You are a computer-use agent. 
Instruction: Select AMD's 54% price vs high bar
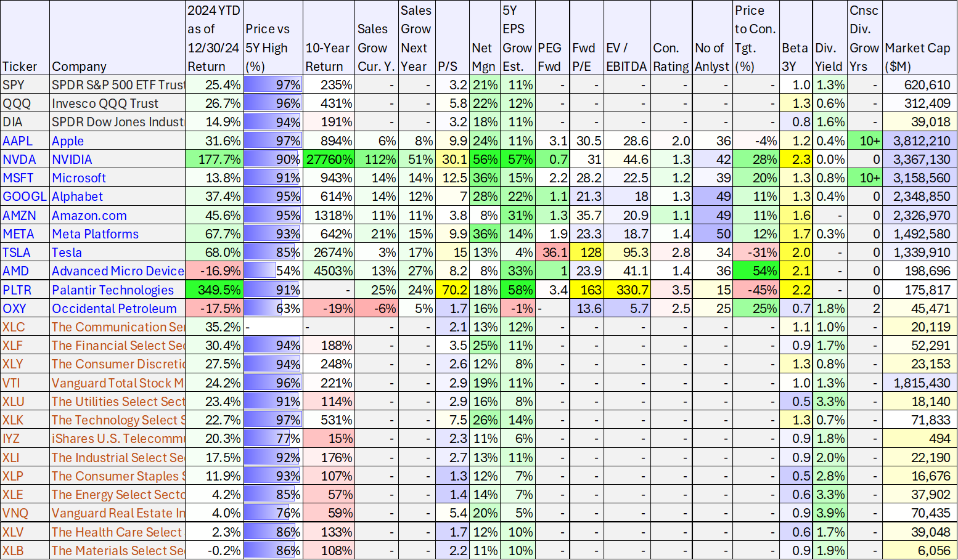[273, 271]
